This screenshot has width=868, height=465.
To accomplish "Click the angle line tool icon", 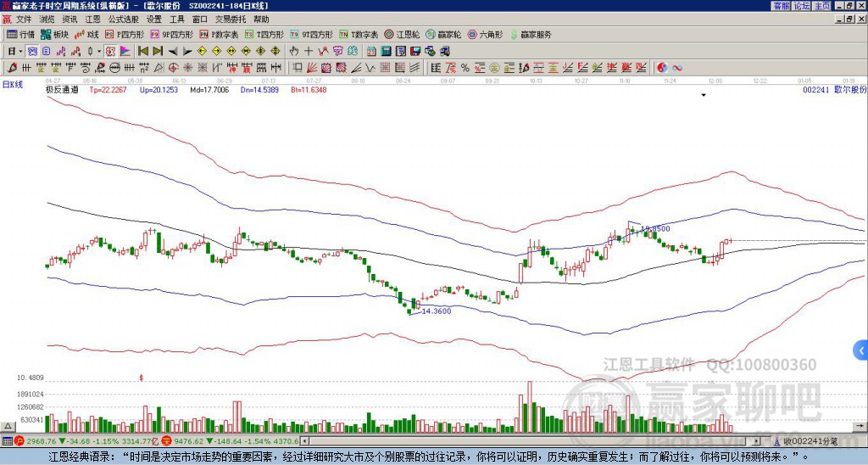I will pos(356,68).
